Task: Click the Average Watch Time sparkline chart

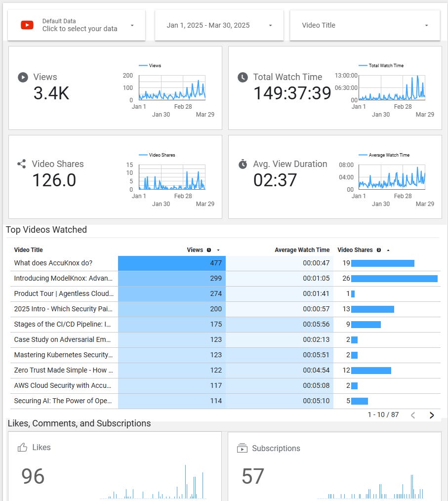Action: tap(392, 177)
